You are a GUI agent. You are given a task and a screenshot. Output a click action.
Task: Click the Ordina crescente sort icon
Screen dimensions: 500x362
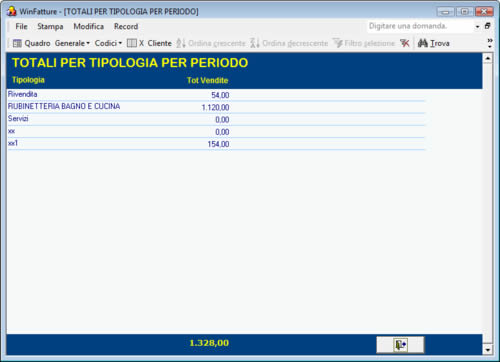181,43
